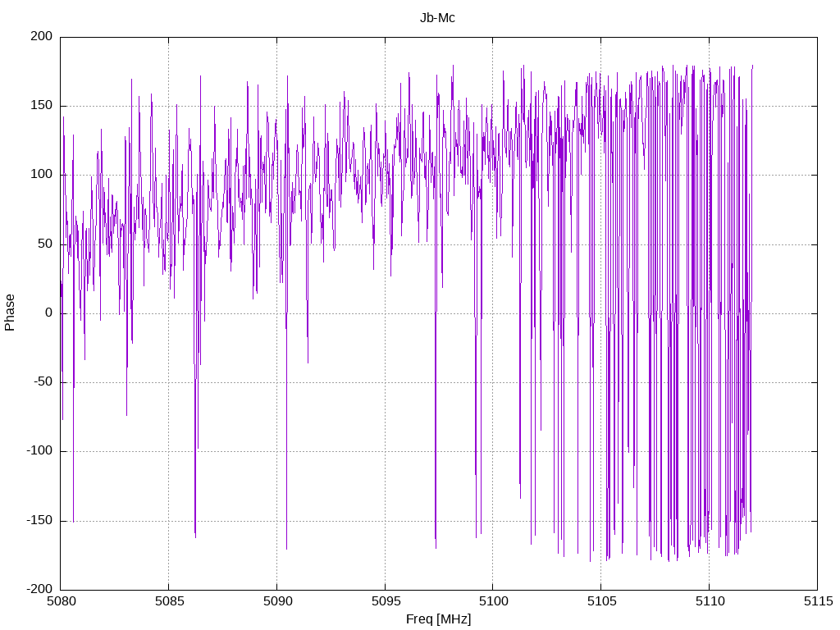This screenshot has height=630, width=840.
Task: Click the 5080 x-axis tick label
Action: click(62, 601)
